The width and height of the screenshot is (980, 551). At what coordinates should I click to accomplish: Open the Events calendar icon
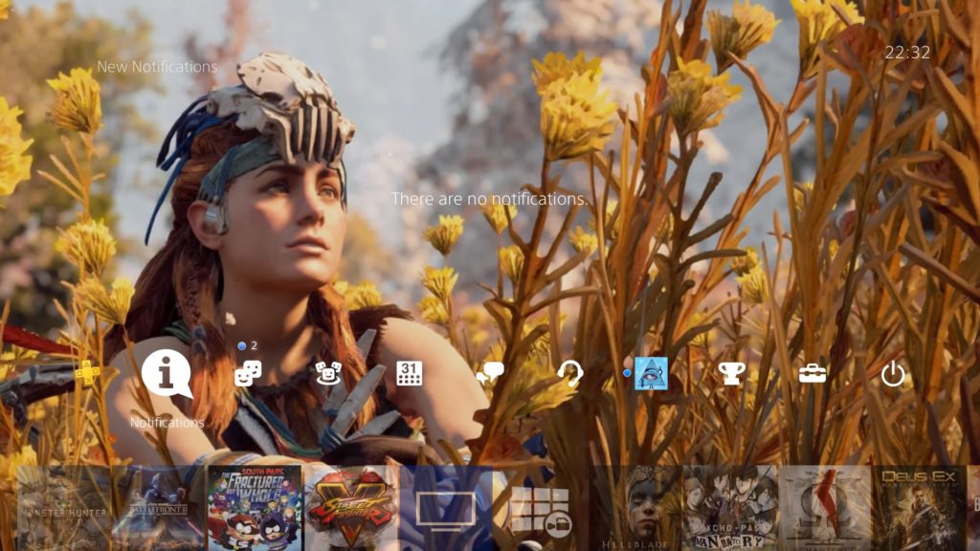tap(410, 374)
